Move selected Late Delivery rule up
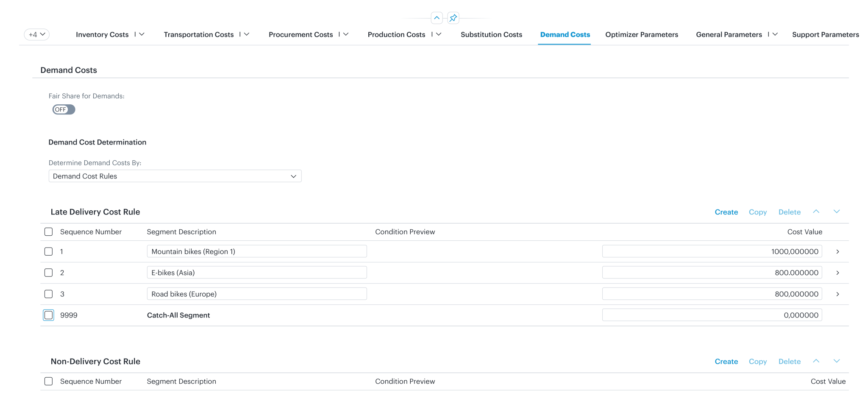This screenshot has height=404, width=868. (x=816, y=212)
